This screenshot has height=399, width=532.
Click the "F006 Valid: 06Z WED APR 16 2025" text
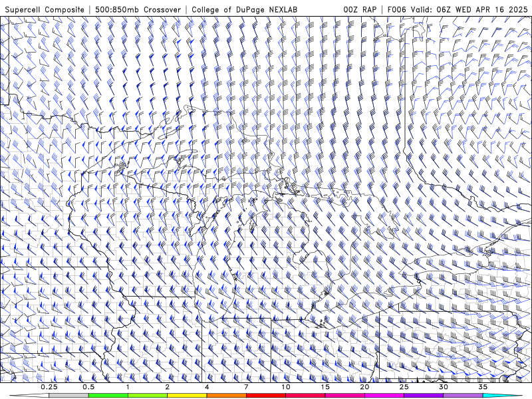point(458,10)
